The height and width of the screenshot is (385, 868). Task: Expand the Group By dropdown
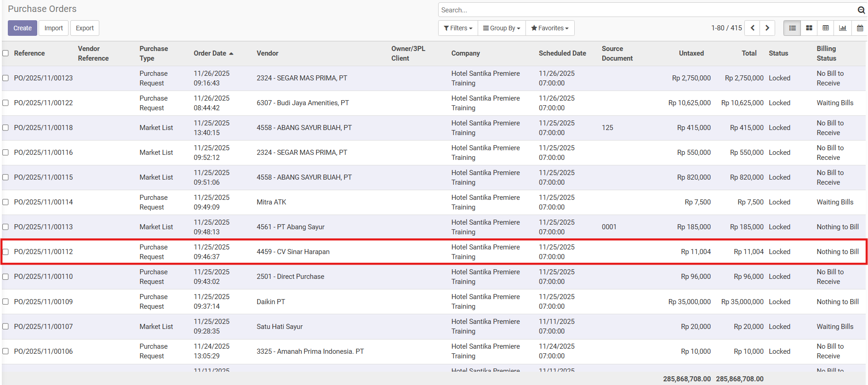click(502, 28)
